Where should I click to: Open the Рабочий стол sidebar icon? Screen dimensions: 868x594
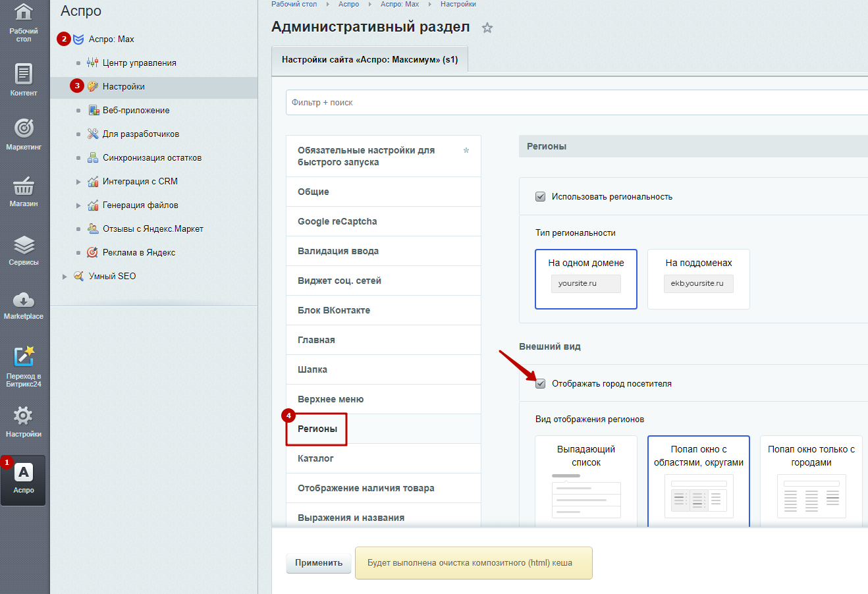(x=24, y=12)
